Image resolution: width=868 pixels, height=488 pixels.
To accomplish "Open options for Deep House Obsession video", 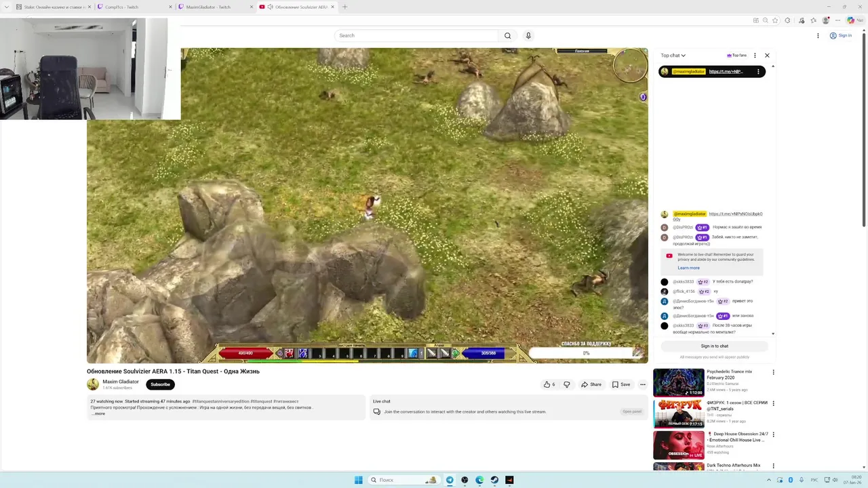I will [x=773, y=434].
